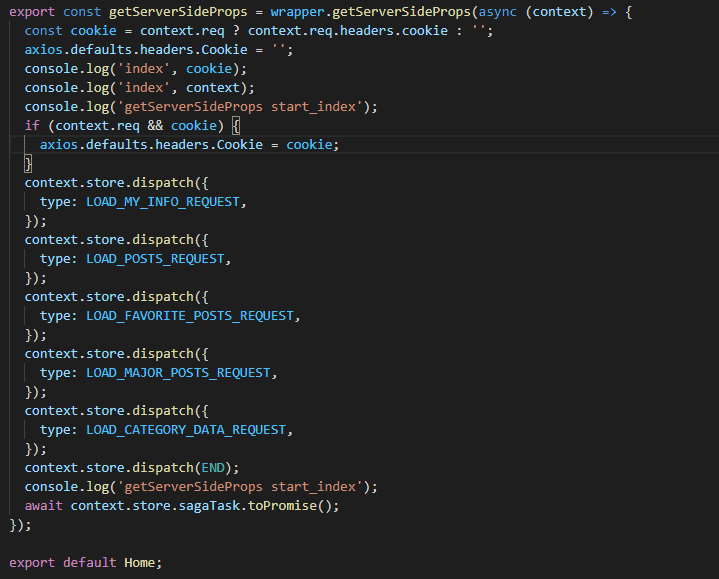Click the word 'wrapper' in the first line
Screen dimensions: 719x579
[297, 12]
